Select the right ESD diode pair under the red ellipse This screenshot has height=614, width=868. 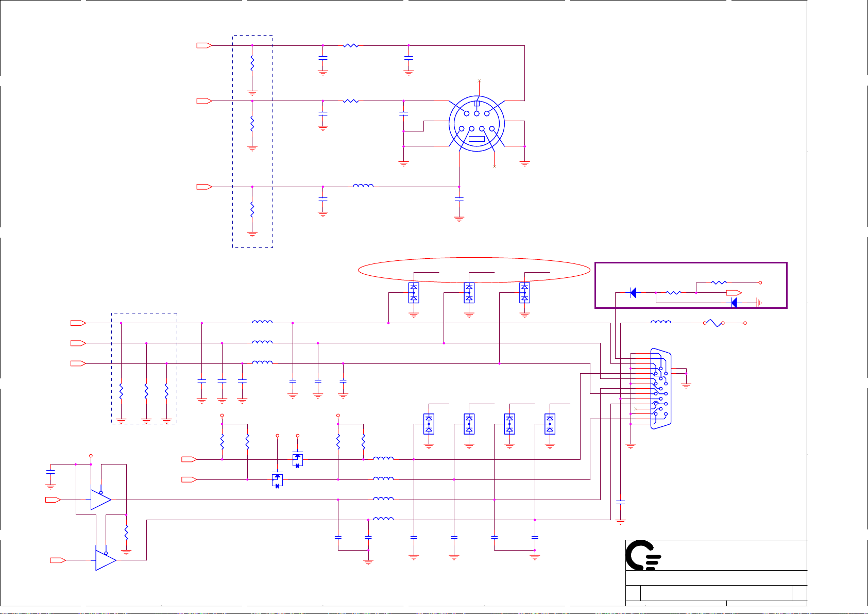(x=524, y=293)
